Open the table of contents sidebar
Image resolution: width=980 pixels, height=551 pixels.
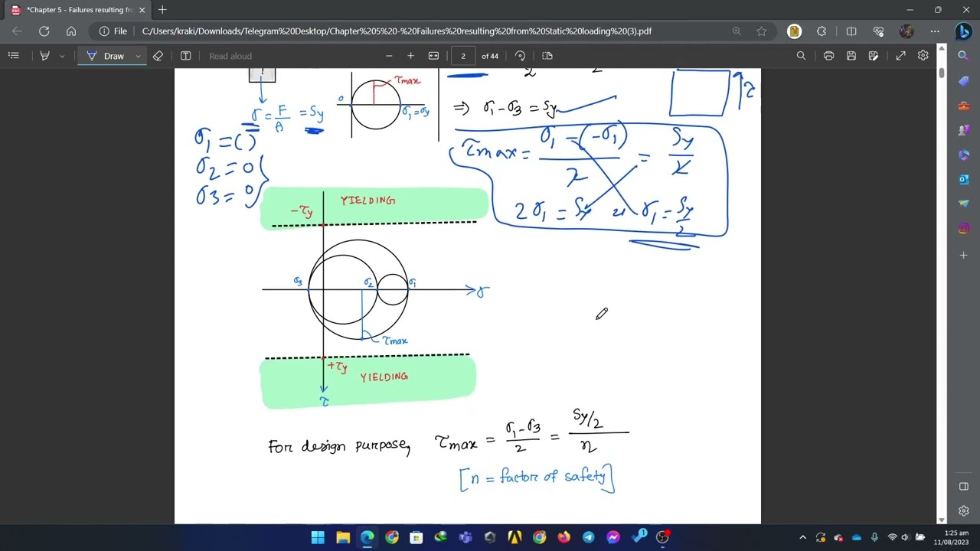(13, 56)
